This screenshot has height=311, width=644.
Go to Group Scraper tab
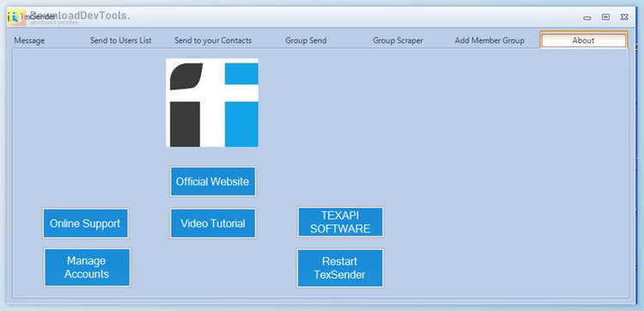pyautogui.click(x=398, y=40)
